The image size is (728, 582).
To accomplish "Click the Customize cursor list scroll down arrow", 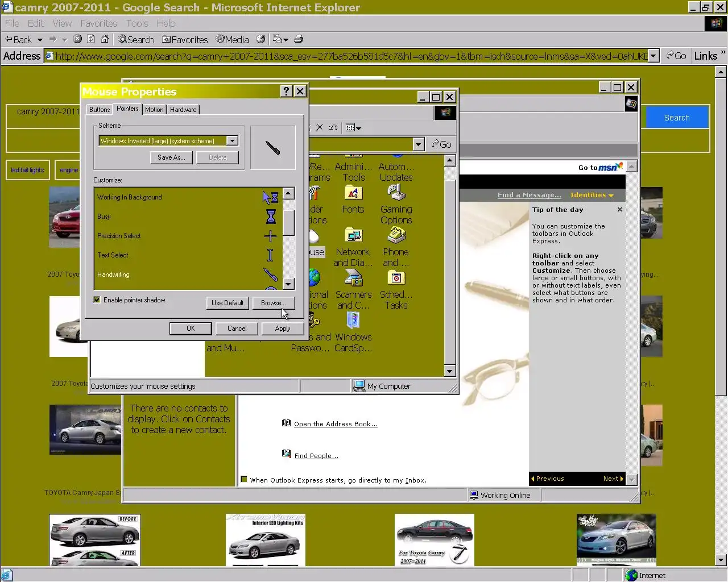I will (288, 284).
